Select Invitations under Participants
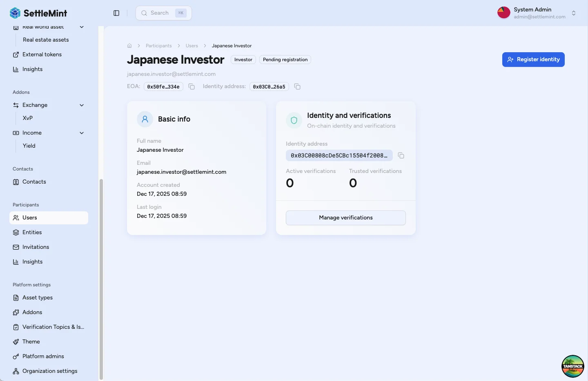The image size is (588, 381). (36, 247)
